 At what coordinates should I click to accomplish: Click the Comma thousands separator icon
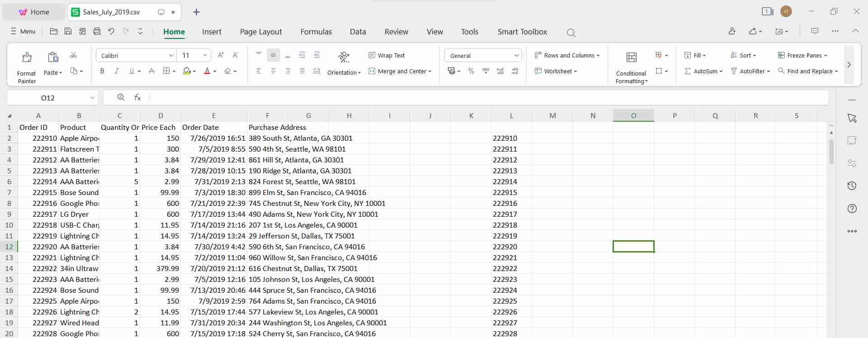pyautogui.click(x=486, y=71)
